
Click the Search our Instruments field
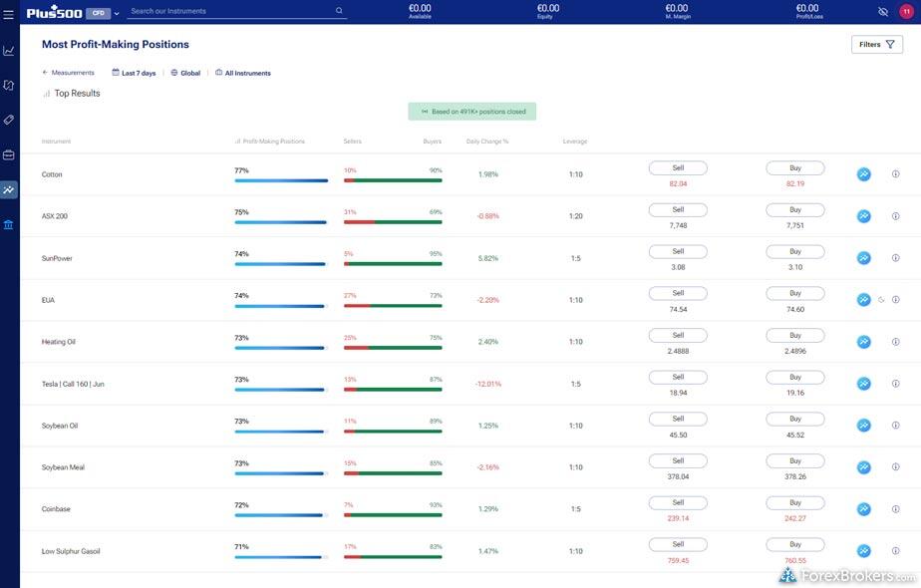(x=231, y=12)
